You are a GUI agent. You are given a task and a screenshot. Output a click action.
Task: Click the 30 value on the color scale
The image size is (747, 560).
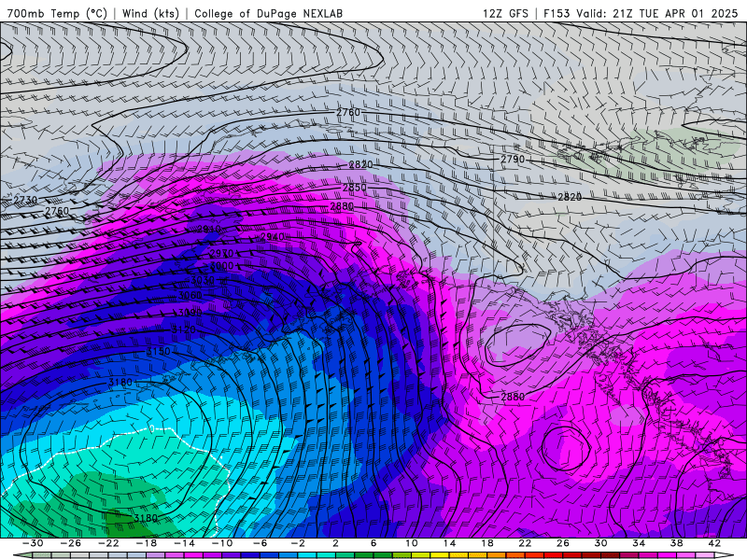600,543
